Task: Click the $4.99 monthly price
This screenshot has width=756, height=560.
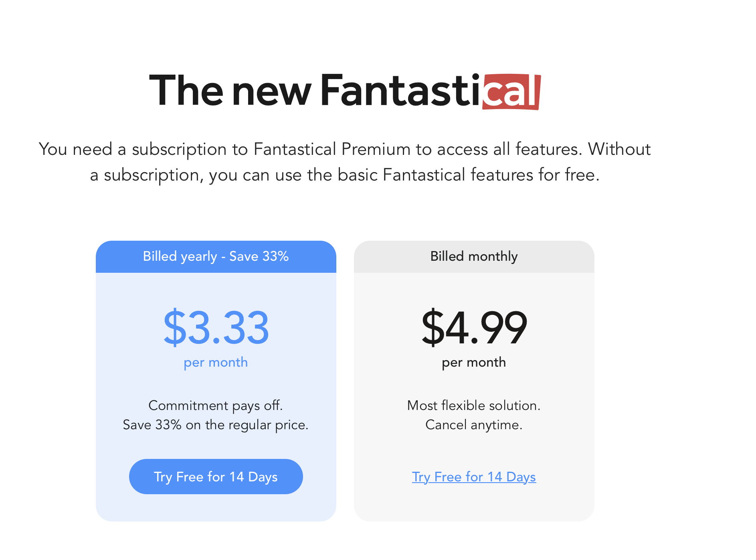Action: pos(474,328)
